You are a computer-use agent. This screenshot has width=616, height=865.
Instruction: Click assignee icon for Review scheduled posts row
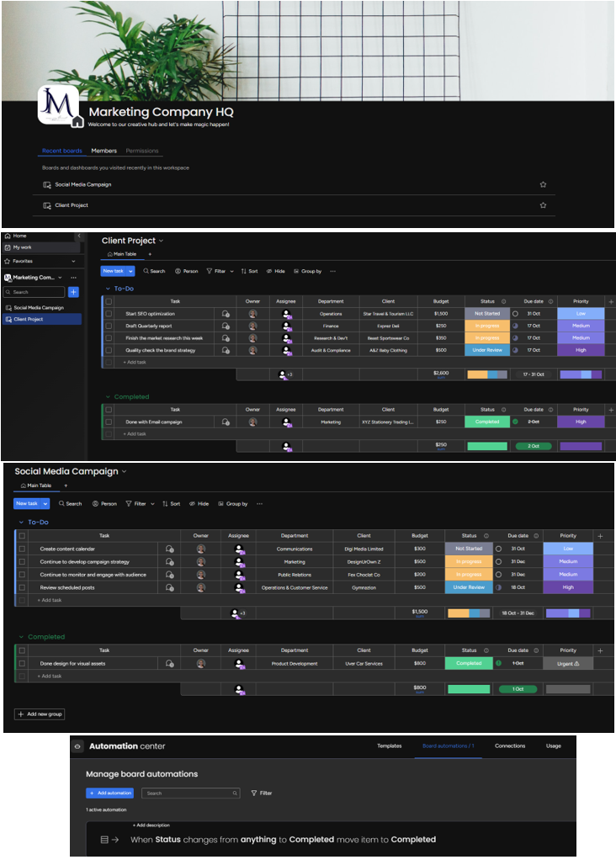[239, 588]
